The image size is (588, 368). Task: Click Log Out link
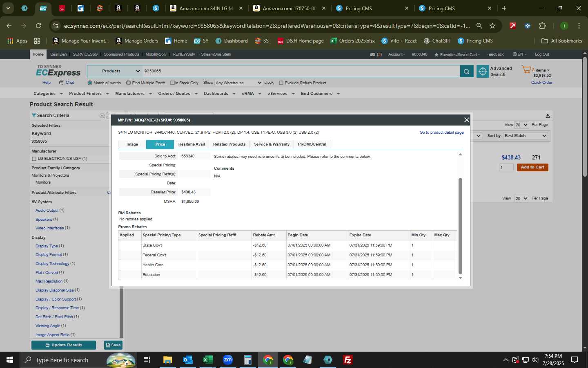coord(542,54)
